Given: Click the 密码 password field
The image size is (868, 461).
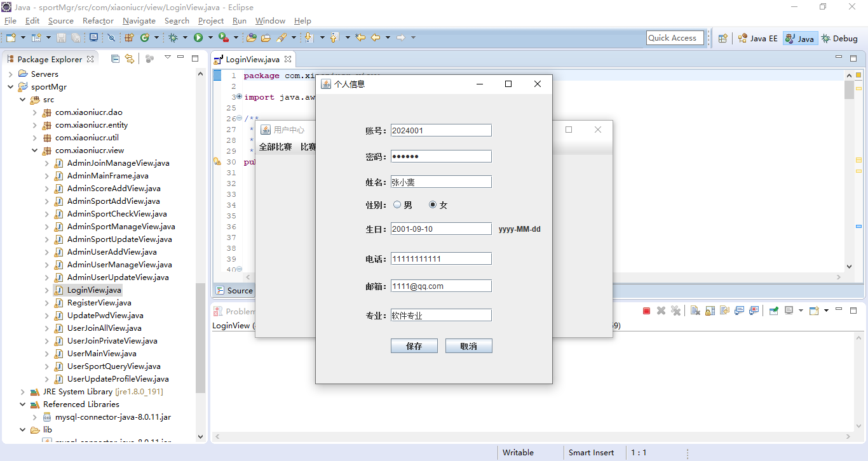Looking at the screenshot, I should (441, 156).
